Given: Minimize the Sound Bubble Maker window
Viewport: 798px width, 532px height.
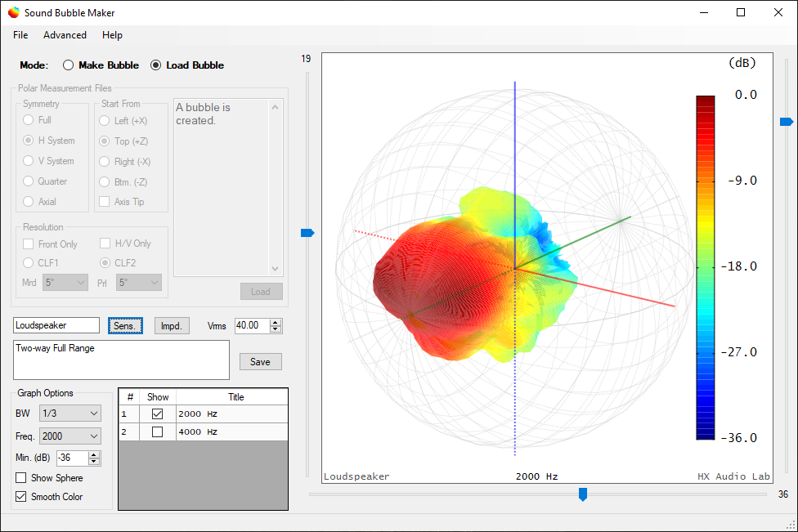Looking at the screenshot, I should coord(704,13).
